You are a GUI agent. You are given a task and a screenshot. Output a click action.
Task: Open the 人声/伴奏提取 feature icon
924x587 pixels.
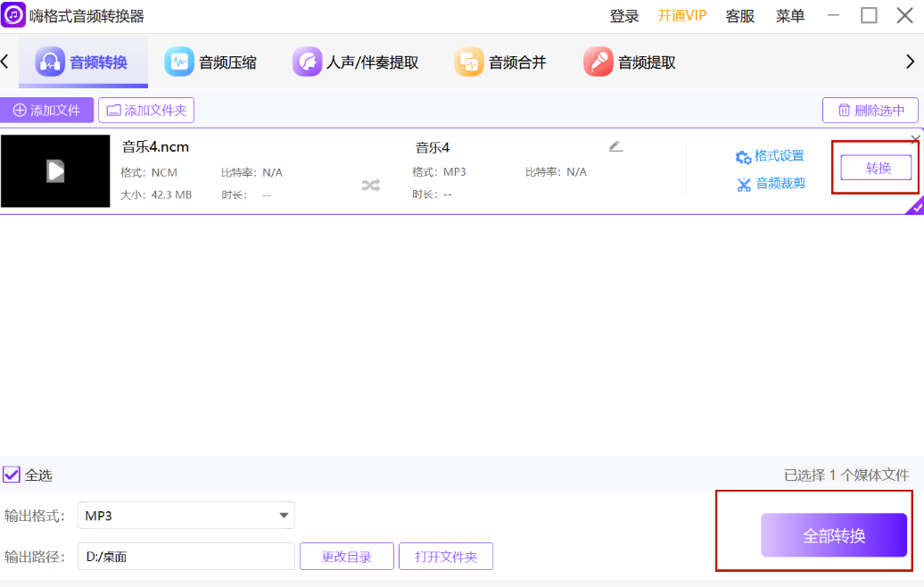pos(308,61)
